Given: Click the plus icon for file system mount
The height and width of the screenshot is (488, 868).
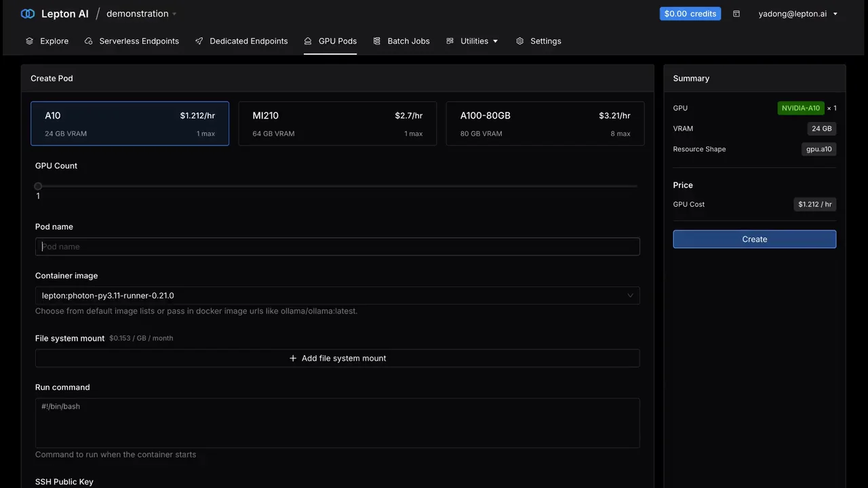Looking at the screenshot, I should 293,358.
